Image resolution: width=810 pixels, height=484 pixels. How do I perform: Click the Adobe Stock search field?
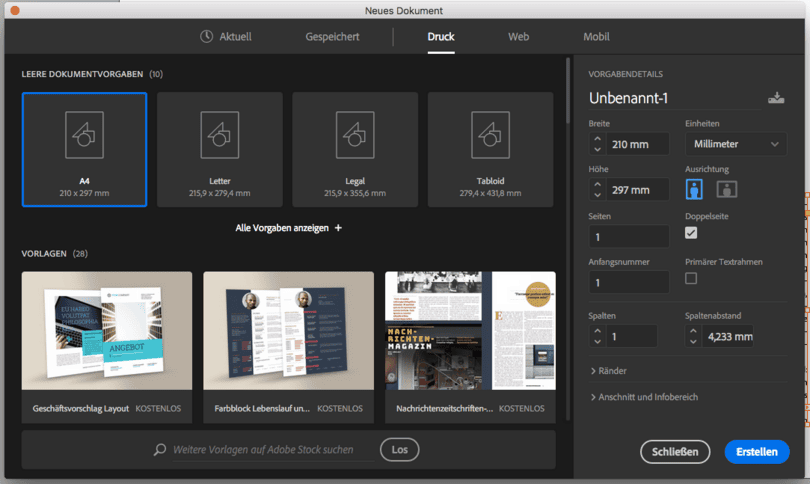pos(273,449)
